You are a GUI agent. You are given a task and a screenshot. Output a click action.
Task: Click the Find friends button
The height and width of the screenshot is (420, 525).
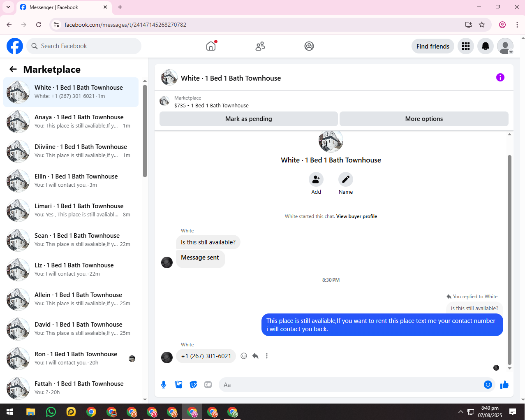click(x=433, y=46)
